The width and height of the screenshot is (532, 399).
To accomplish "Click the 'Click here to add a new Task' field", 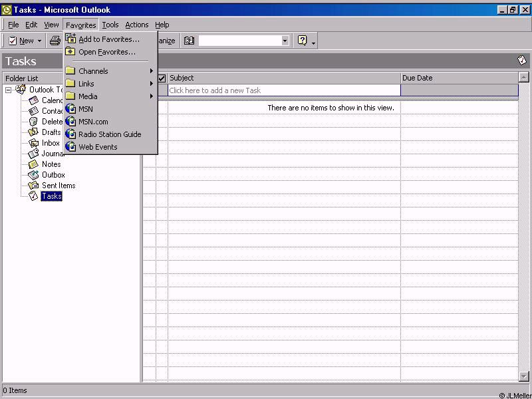I will (x=284, y=90).
